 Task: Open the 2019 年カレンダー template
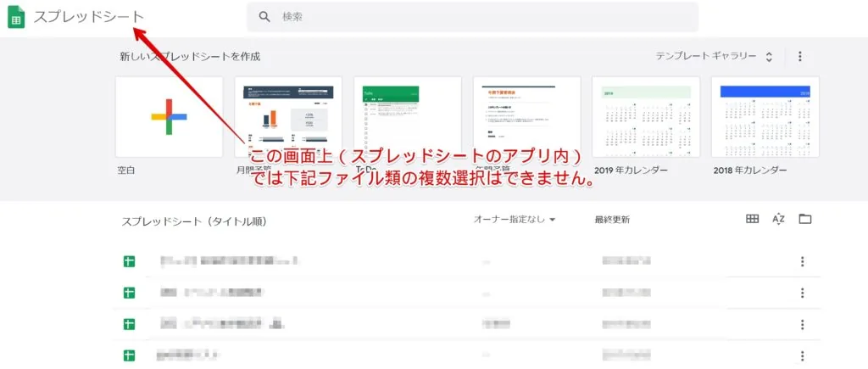pyautogui.click(x=646, y=117)
